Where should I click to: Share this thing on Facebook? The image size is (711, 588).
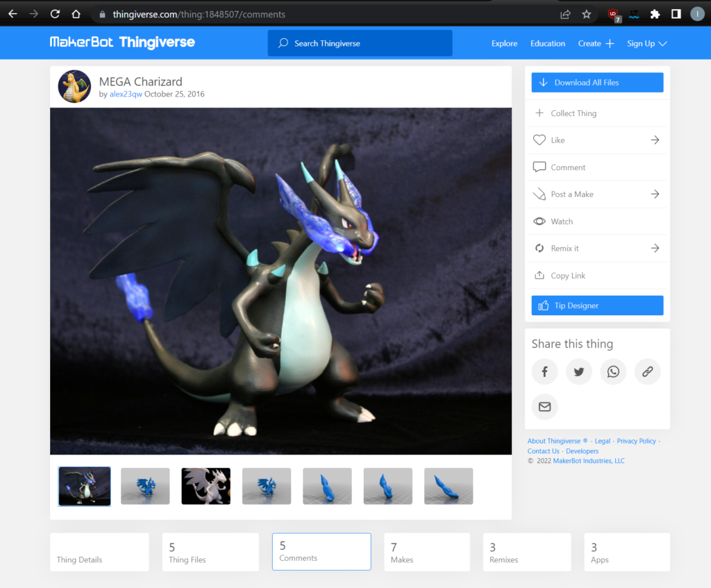(x=544, y=372)
